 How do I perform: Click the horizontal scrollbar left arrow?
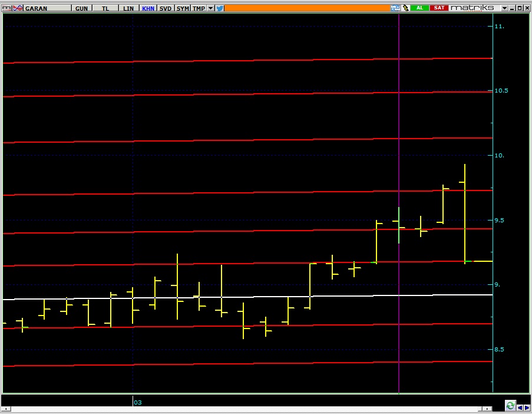(x=6, y=409)
